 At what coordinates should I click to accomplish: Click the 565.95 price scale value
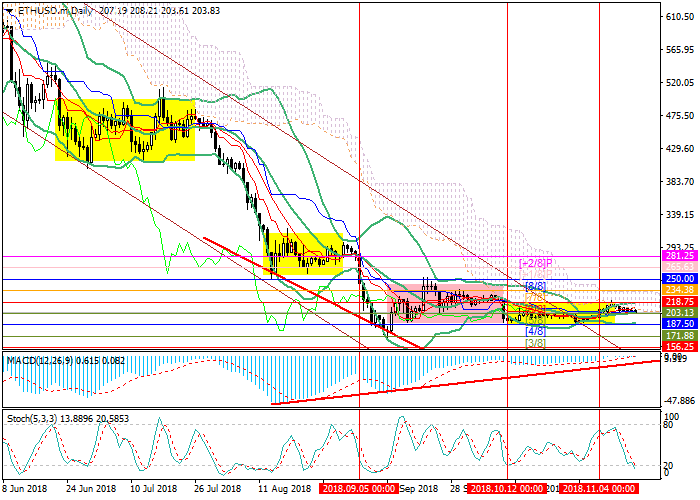pyautogui.click(x=679, y=50)
